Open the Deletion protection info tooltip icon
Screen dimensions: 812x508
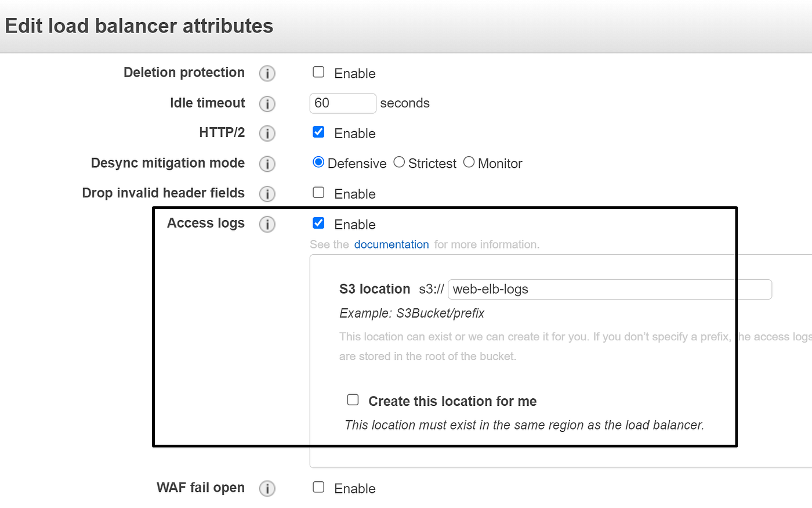tap(267, 73)
